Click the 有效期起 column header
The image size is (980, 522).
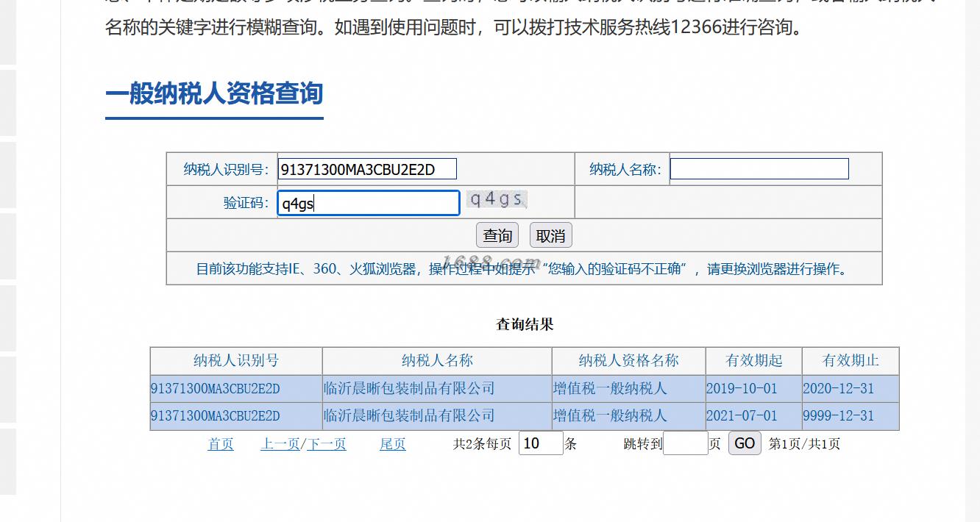(754, 361)
